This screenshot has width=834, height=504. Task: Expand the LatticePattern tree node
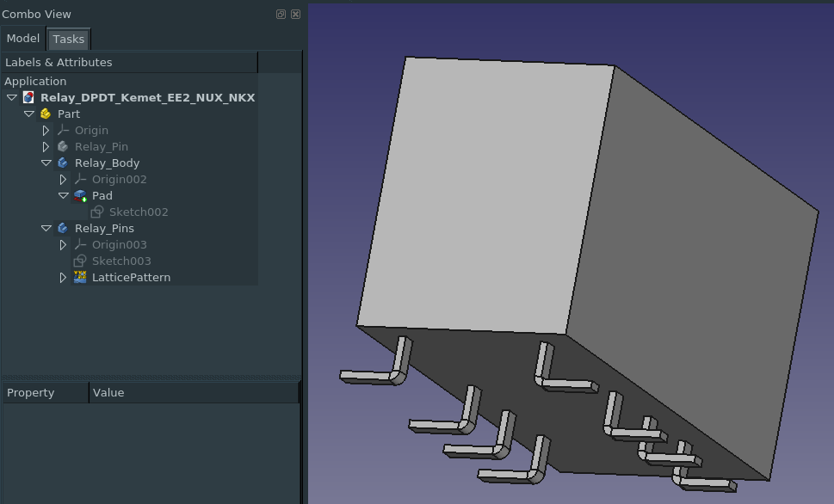(63, 278)
